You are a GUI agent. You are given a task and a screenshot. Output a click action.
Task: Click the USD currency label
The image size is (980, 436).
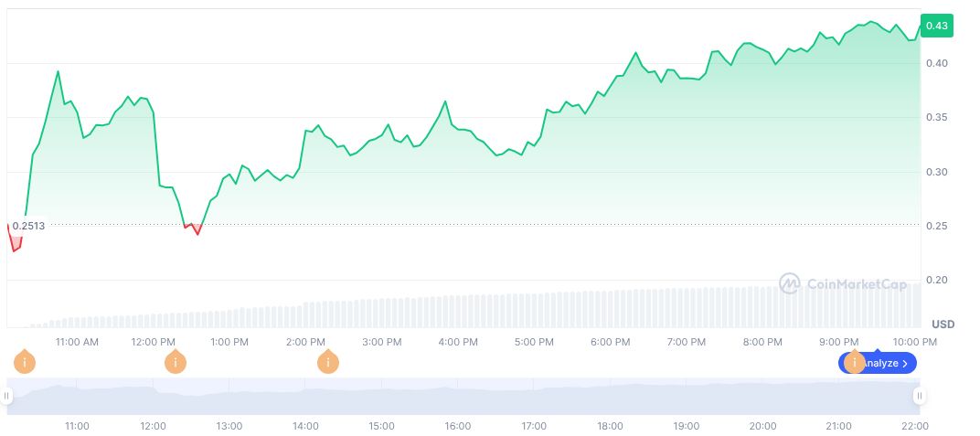[943, 324]
